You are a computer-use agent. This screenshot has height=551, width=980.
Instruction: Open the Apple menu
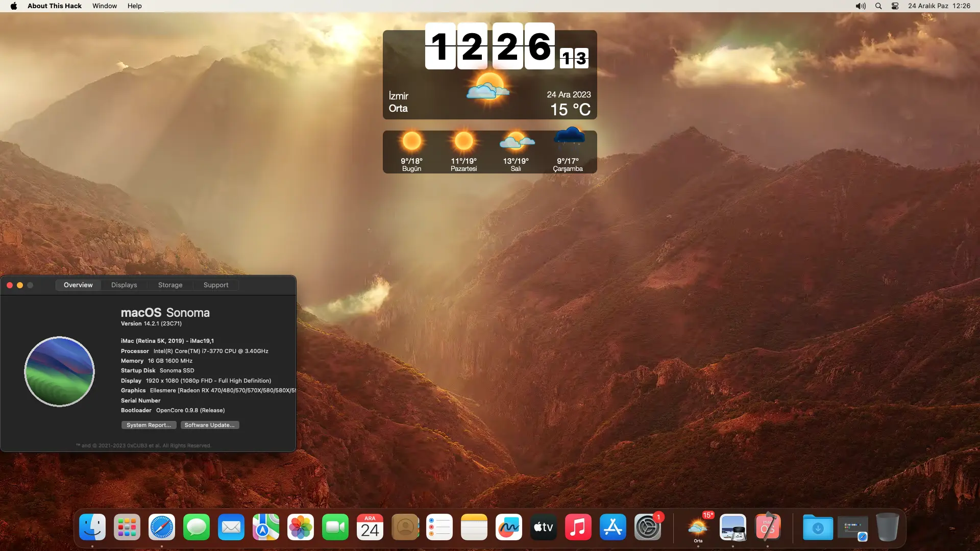tap(14, 6)
